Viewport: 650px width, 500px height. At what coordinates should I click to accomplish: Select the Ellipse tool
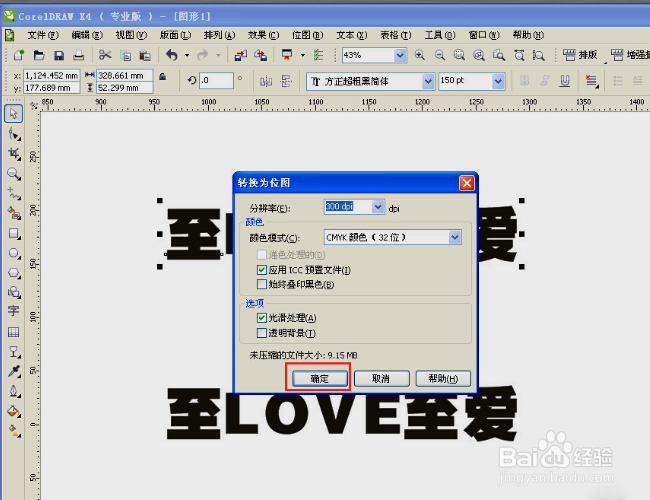[x=14, y=253]
